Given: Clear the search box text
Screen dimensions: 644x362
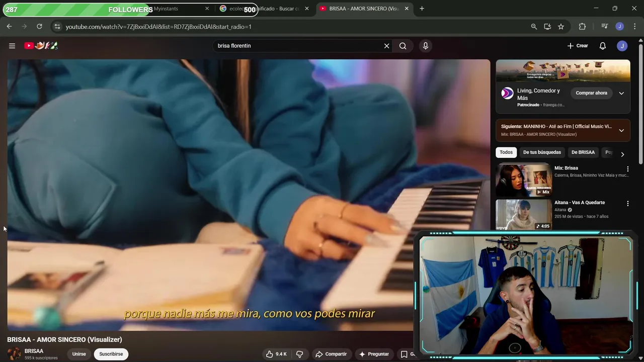Looking at the screenshot, I should tap(386, 46).
